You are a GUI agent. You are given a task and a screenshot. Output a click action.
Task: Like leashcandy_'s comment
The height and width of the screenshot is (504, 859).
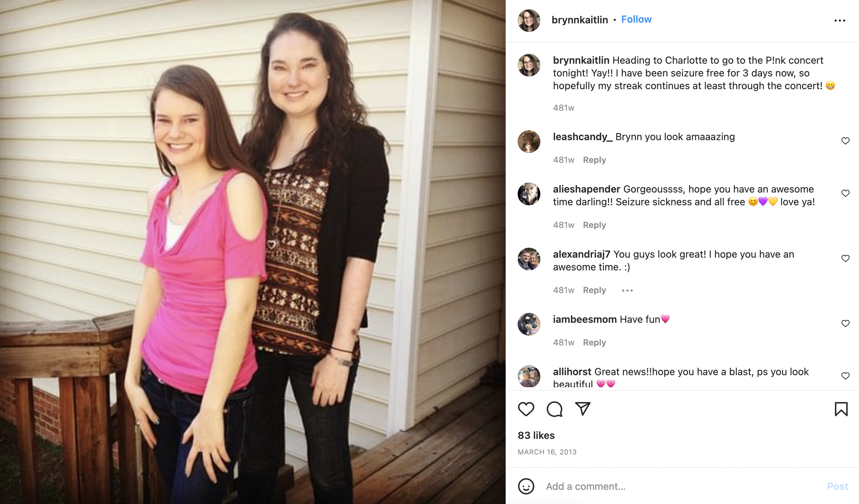845,141
